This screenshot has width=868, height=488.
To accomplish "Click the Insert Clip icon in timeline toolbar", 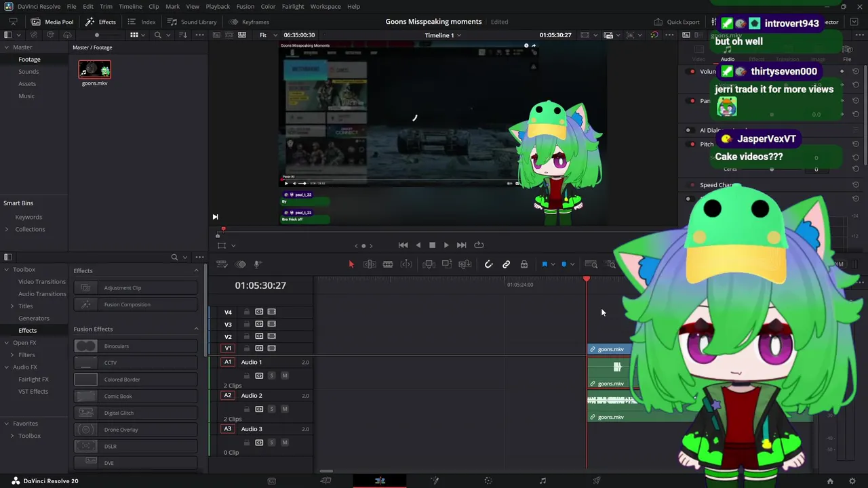I will 429,264.
